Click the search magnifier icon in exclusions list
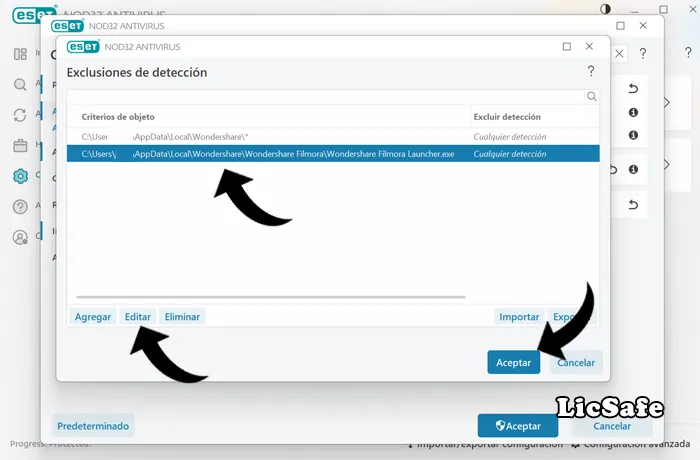 (x=592, y=96)
